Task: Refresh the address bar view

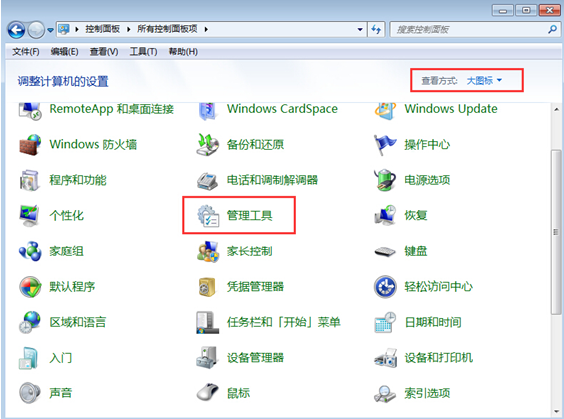Action: (376, 29)
